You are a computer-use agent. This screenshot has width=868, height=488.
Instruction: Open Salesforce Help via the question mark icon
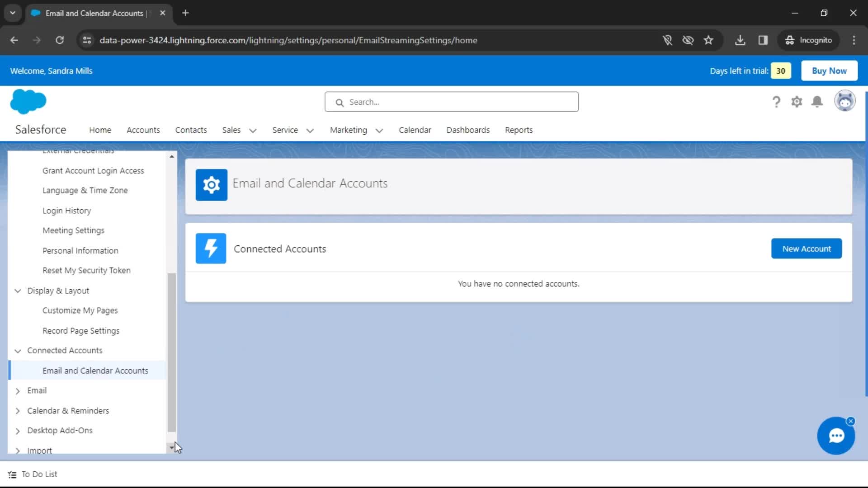(x=776, y=102)
